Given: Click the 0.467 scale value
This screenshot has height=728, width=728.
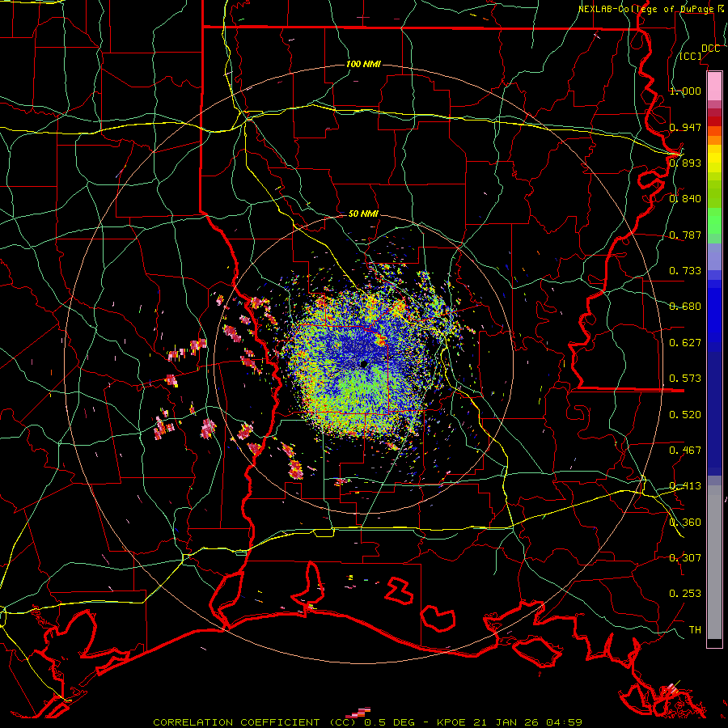Looking at the screenshot, I should pos(685,451).
